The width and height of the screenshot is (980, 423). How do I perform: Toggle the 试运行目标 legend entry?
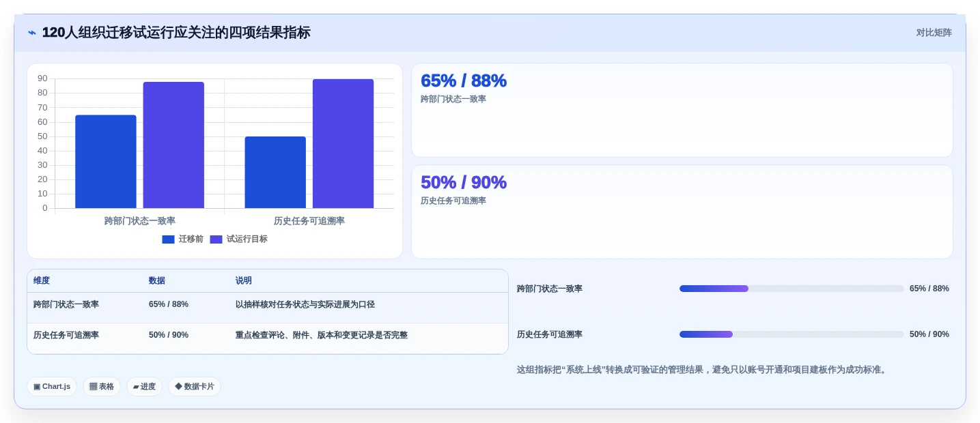pyautogui.click(x=238, y=239)
